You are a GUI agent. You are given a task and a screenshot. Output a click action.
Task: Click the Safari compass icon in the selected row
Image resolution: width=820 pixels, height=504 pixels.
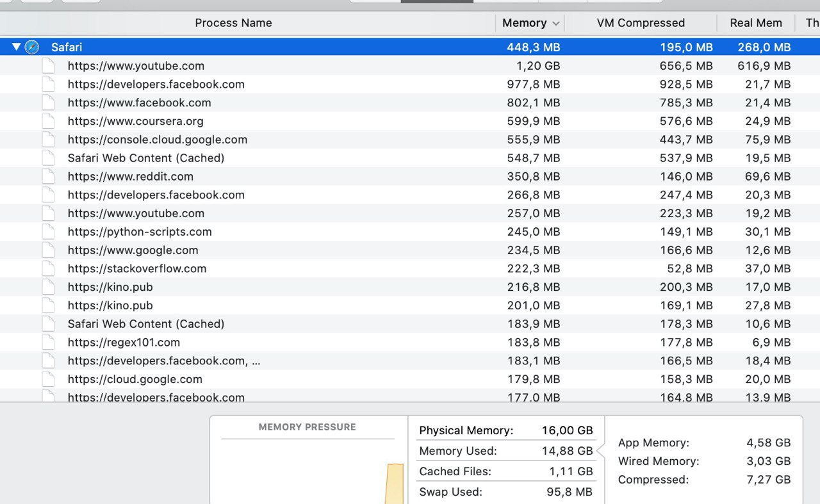31,47
